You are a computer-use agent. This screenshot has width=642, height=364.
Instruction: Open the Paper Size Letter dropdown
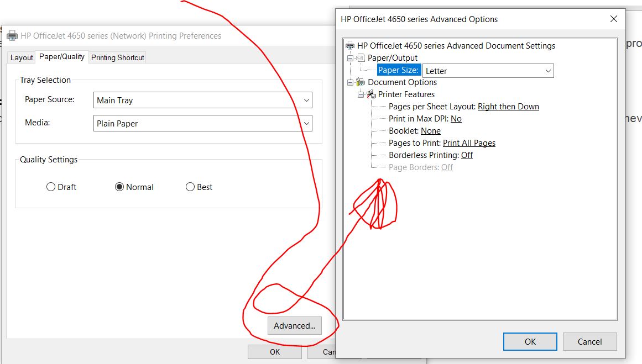click(x=488, y=71)
